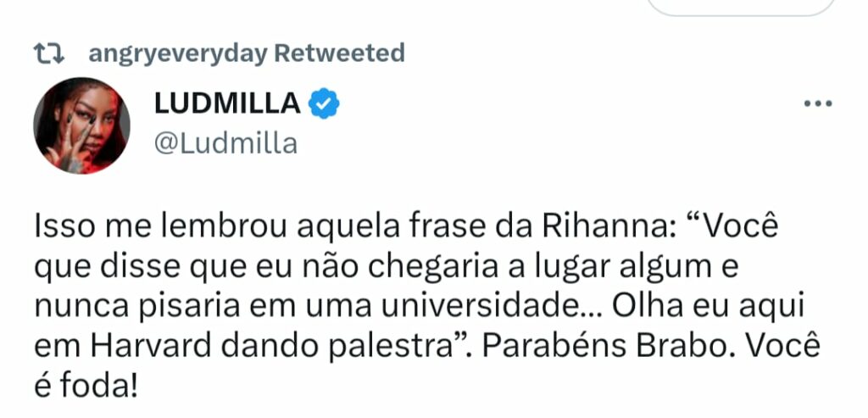Screen dimensions: 868x418
Task: Open LUDMILLA's profile picture
Action: (81, 125)
